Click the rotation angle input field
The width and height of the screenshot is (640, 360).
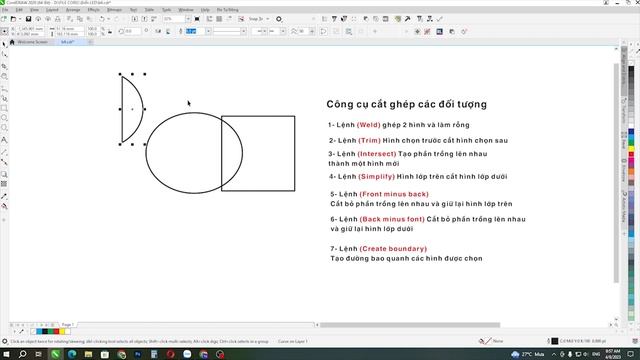coord(133,31)
